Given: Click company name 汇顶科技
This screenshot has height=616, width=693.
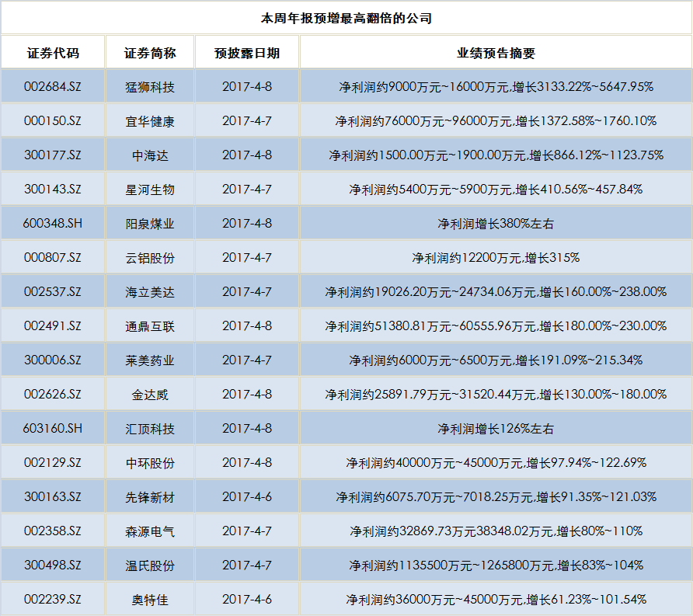Looking at the screenshot, I should click(x=150, y=429).
